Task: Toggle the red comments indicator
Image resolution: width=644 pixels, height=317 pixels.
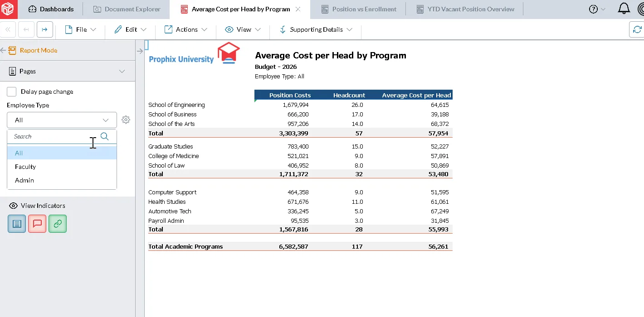Action: [37, 224]
